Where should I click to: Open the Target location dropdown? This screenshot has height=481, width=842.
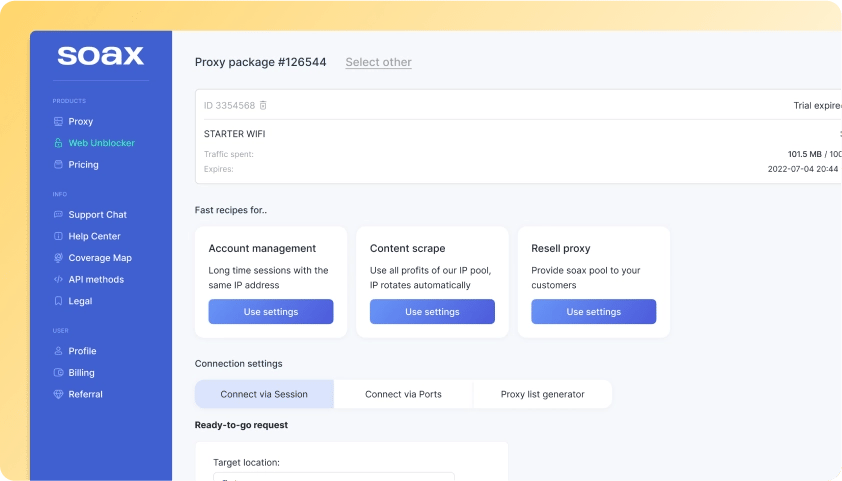click(334, 477)
